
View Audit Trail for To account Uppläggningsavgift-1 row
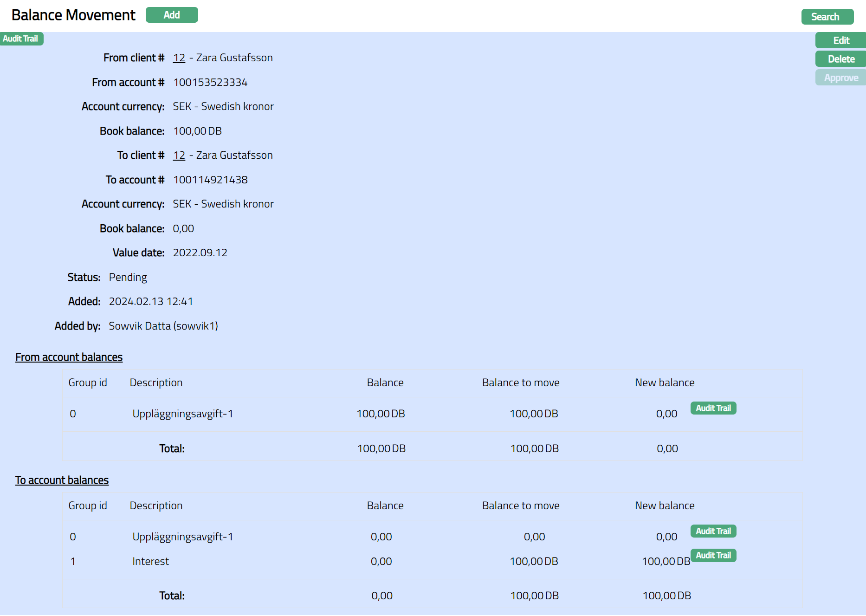click(713, 531)
